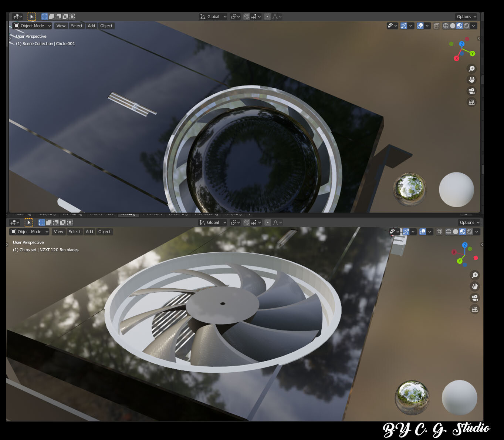Click the Add menu button
Image resolution: width=504 pixels, height=440 pixels.
click(x=91, y=26)
